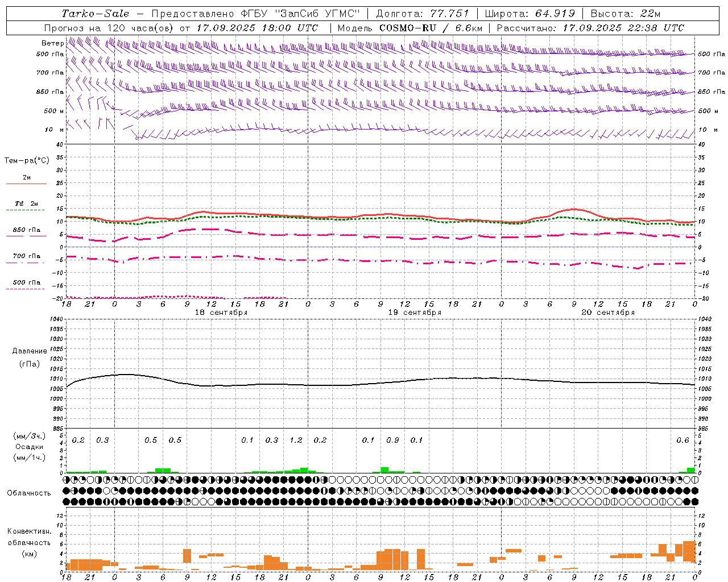Click 'Предоставлено ФГБУ "ЗапСиб УГМС"' text
The image size is (728, 582).
click(x=257, y=14)
